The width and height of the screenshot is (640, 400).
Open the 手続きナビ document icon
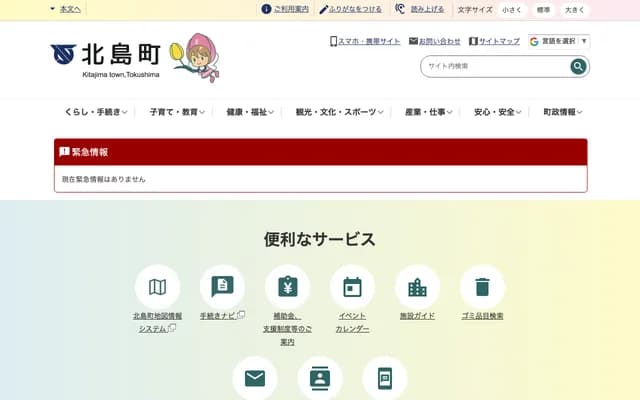(x=222, y=287)
